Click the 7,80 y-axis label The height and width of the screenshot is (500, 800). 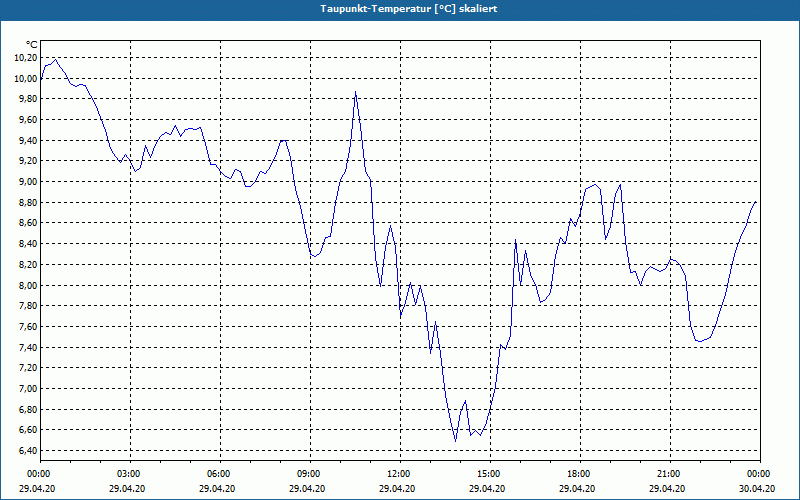28,306
